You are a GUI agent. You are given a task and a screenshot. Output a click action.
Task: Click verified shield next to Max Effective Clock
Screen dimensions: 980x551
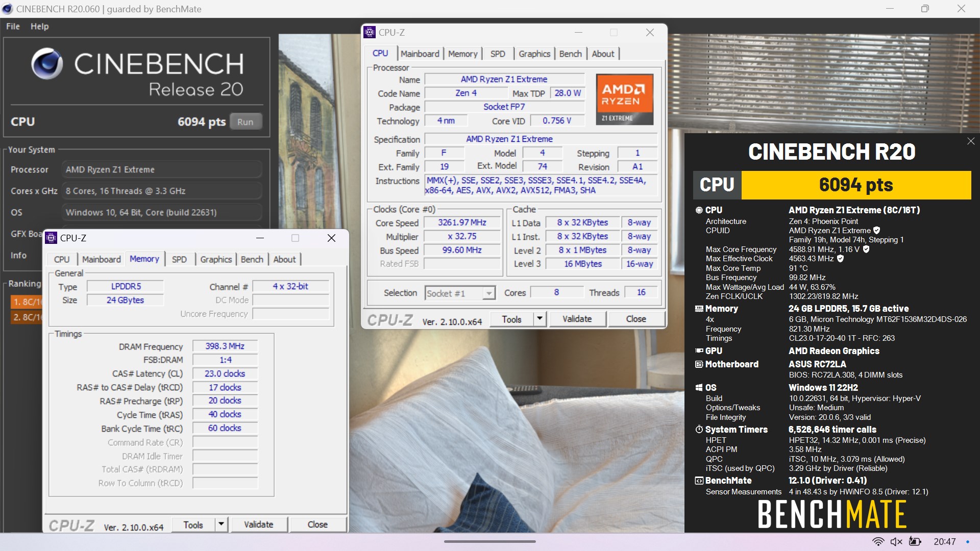(x=840, y=259)
